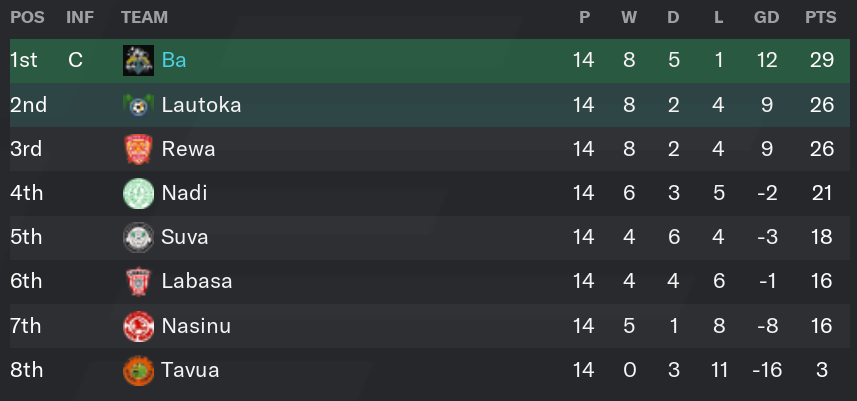Click the Ba team crest icon
Image resolution: width=857 pixels, height=401 pixels.
[138, 60]
